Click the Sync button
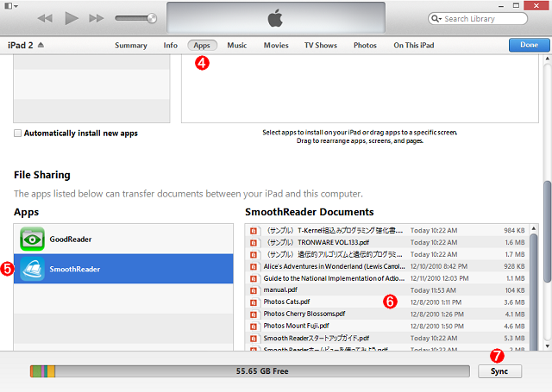This screenshot has height=392, width=552. (x=499, y=371)
